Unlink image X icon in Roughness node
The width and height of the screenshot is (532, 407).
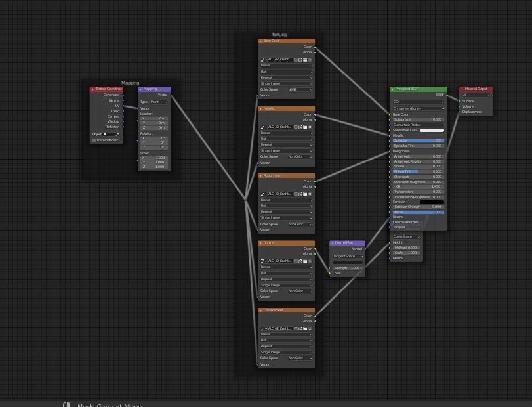click(310, 194)
